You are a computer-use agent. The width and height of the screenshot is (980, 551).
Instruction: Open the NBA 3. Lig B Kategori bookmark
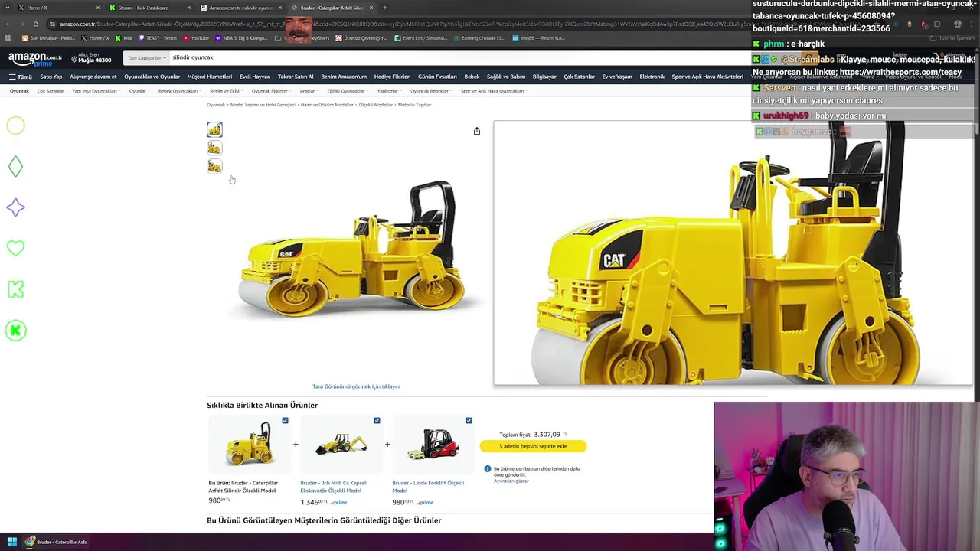tap(242, 37)
